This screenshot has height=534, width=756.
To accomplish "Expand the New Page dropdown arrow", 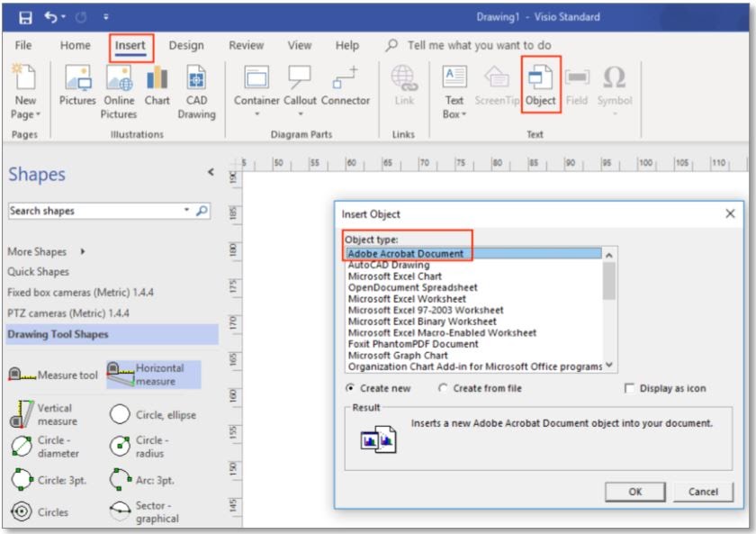I will (38, 114).
